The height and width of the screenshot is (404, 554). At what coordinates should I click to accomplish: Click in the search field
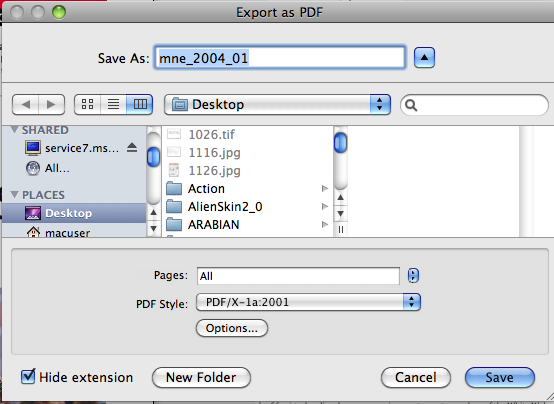pyautogui.click(x=474, y=105)
